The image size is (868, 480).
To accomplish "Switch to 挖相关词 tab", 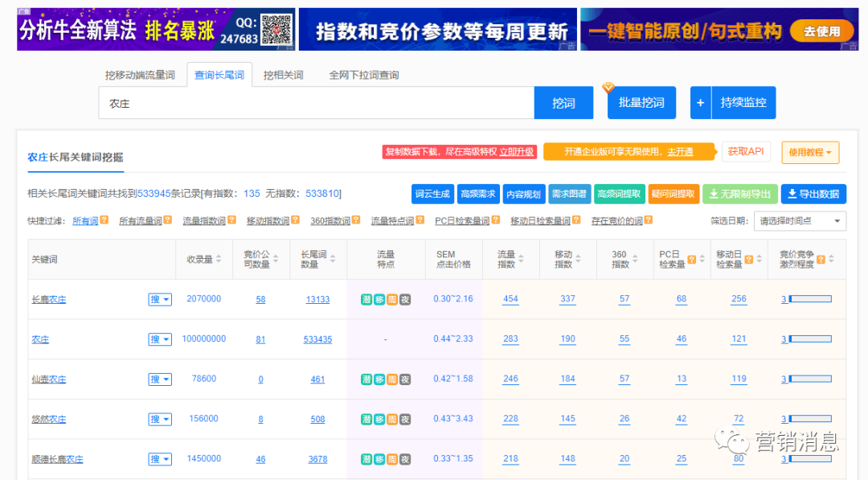I will pos(284,76).
